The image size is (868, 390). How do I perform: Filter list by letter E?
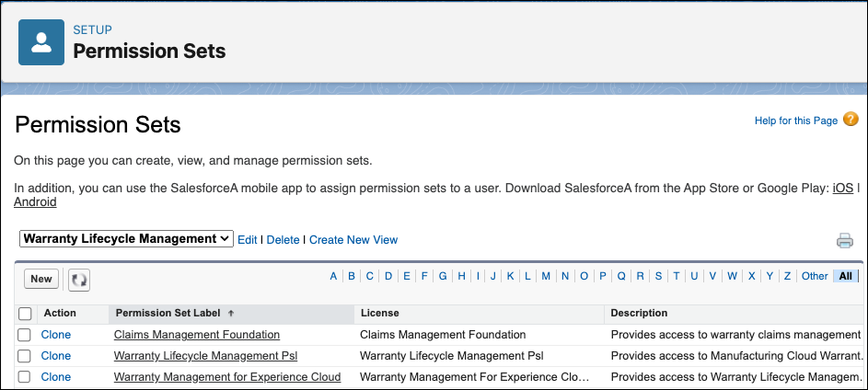[x=407, y=276]
